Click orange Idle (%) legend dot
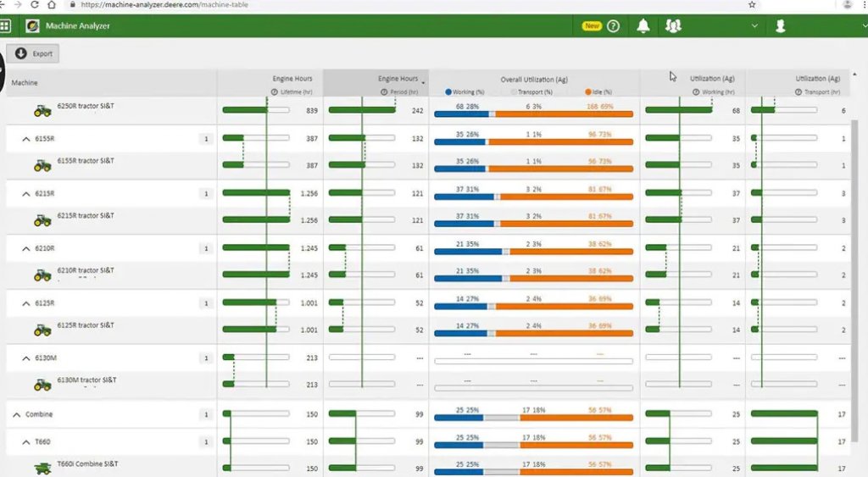 588,92
